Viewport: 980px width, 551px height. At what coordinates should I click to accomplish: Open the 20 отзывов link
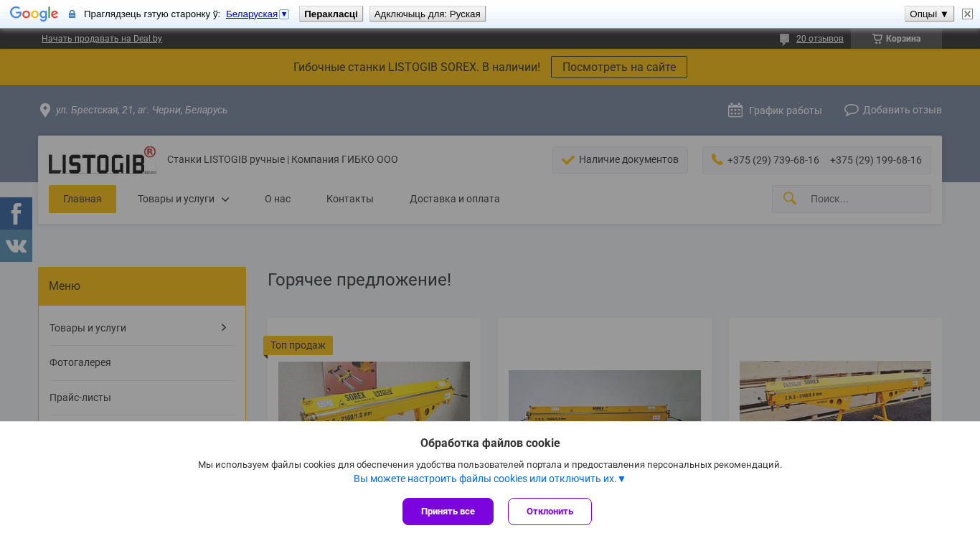pyautogui.click(x=820, y=39)
